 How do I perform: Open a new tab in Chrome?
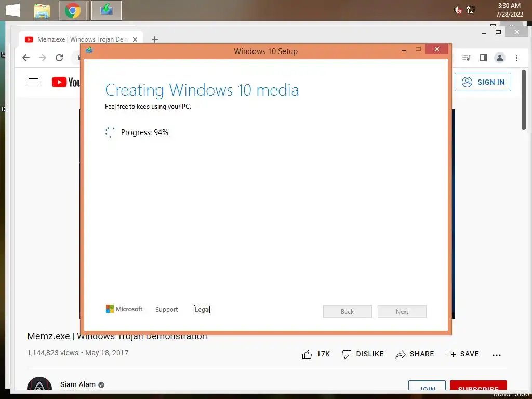tap(155, 39)
